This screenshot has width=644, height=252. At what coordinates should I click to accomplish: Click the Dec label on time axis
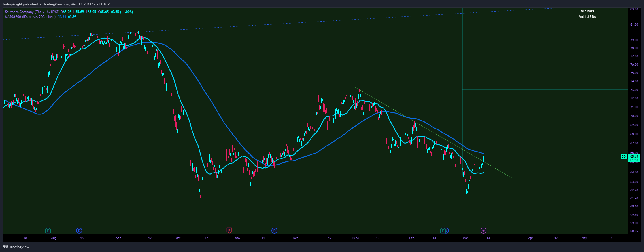pos(296,238)
